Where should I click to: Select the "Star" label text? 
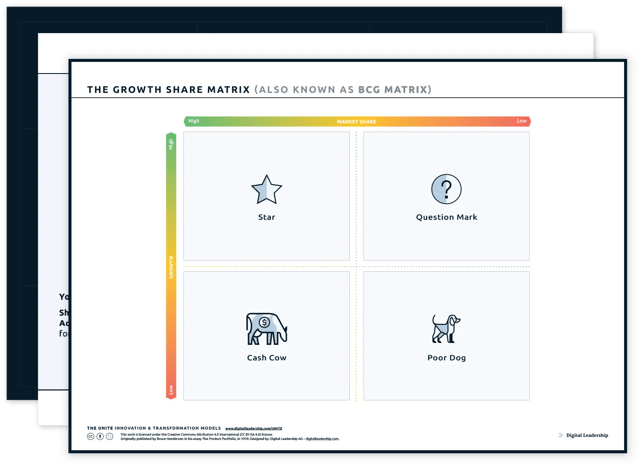click(267, 217)
